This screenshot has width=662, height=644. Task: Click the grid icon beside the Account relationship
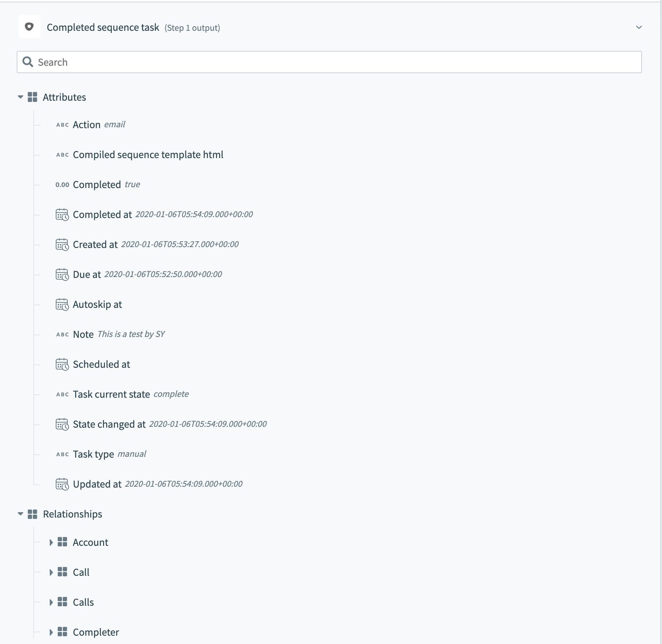click(x=63, y=542)
